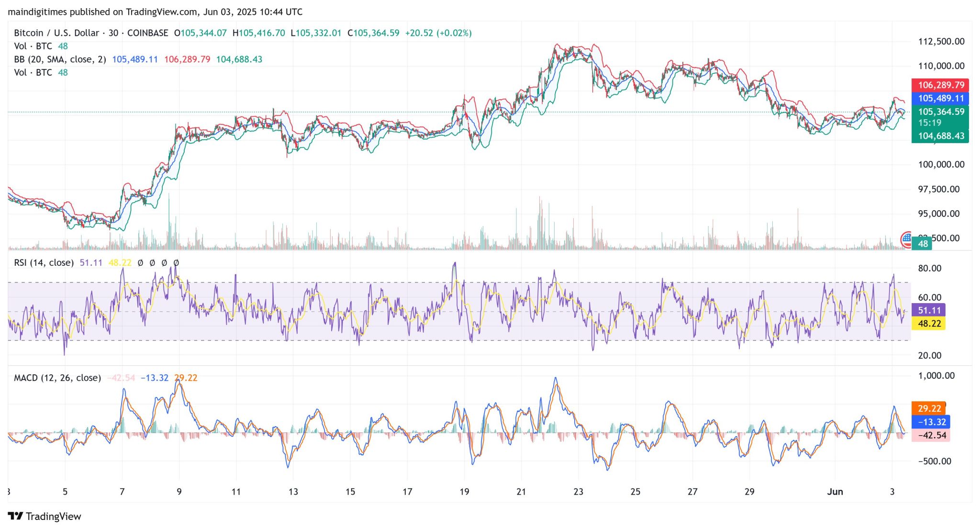
Task: Click the Jun label on the time axis
Action: click(835, 492)
